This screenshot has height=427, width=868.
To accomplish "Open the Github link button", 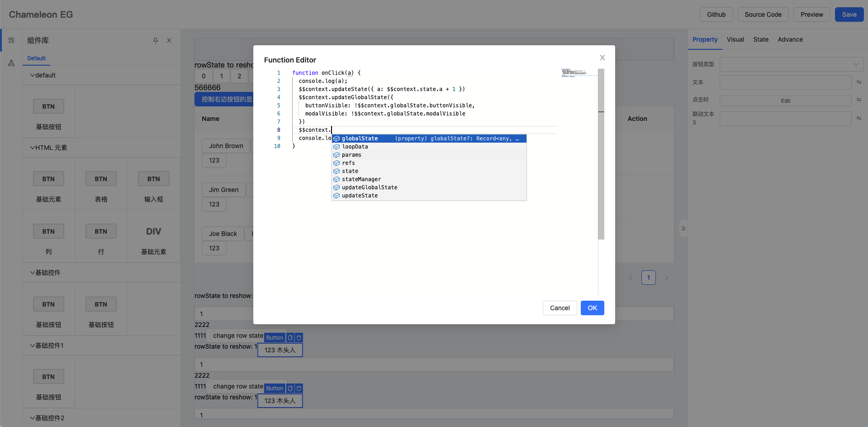I will tap(716, 14).
